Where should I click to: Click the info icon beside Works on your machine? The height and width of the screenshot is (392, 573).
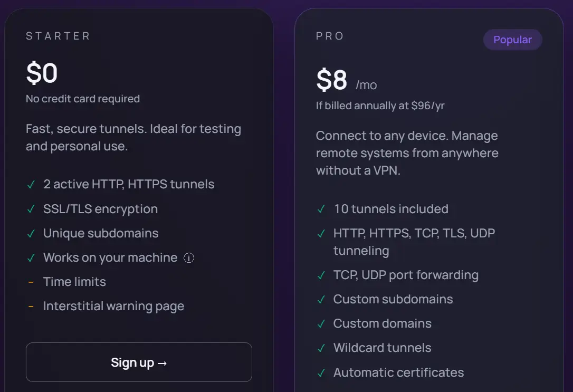(189, 258)
